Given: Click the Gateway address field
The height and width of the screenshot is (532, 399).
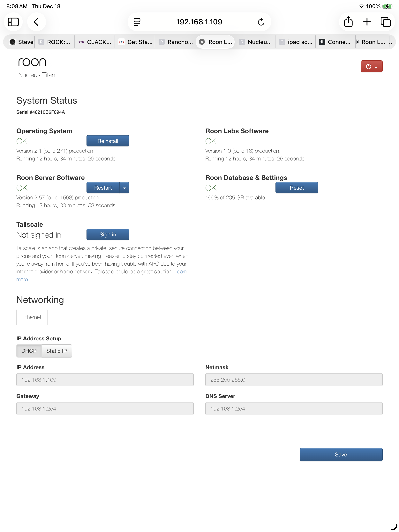Looking at the screenshot, I should [105, 408].
